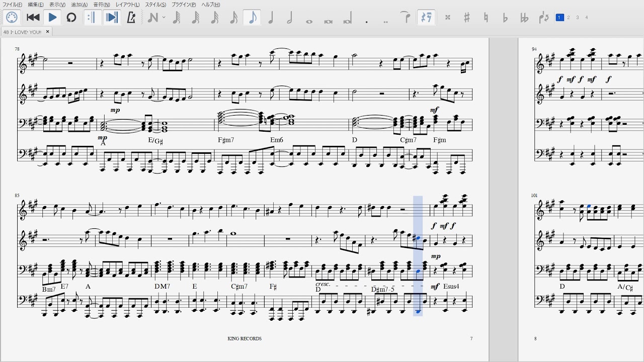This screenshot has width=644, height=362.
Task: Close the '48 I LOVE YOU' score tab
Action: coord(48,32)
